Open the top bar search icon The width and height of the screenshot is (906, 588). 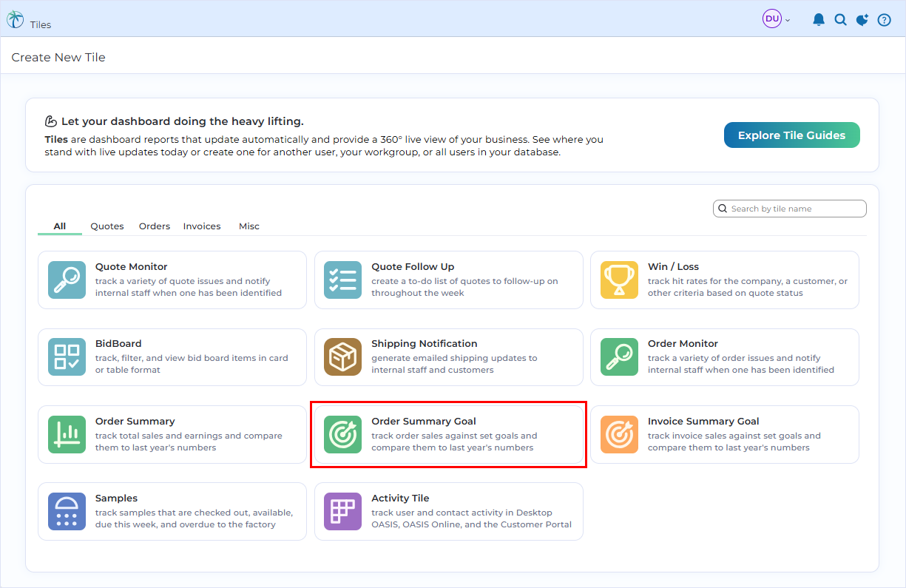[x=840, y=19]
